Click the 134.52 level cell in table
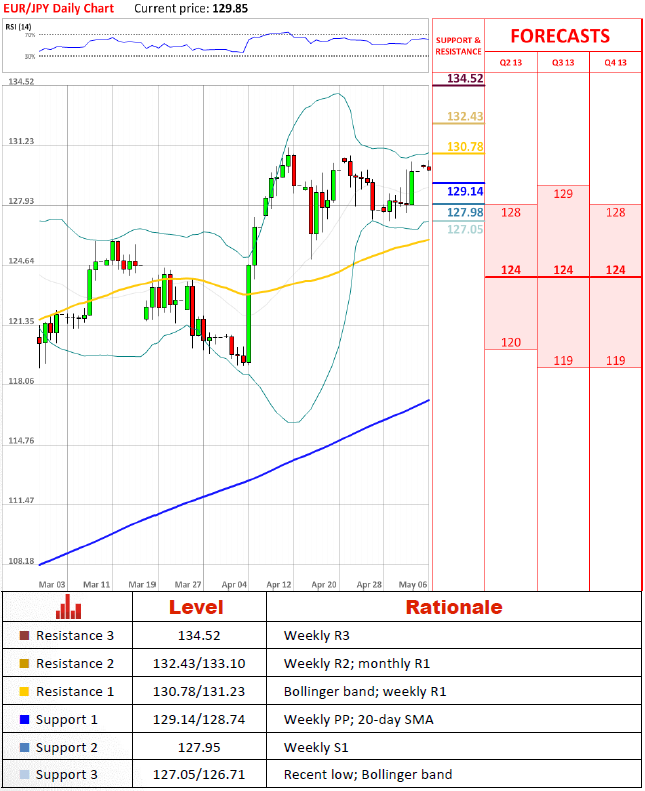The height and width of the screenshot is (791, 645). pos(199,636)
